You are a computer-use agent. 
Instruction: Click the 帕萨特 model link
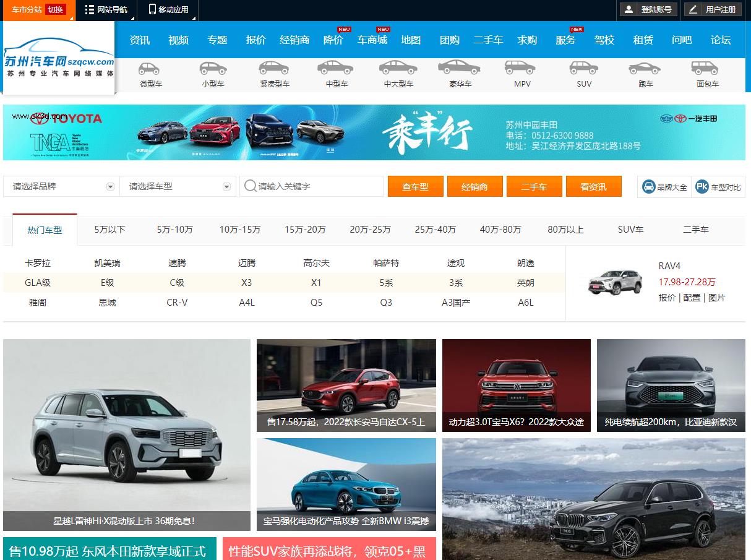coord(387,263)
